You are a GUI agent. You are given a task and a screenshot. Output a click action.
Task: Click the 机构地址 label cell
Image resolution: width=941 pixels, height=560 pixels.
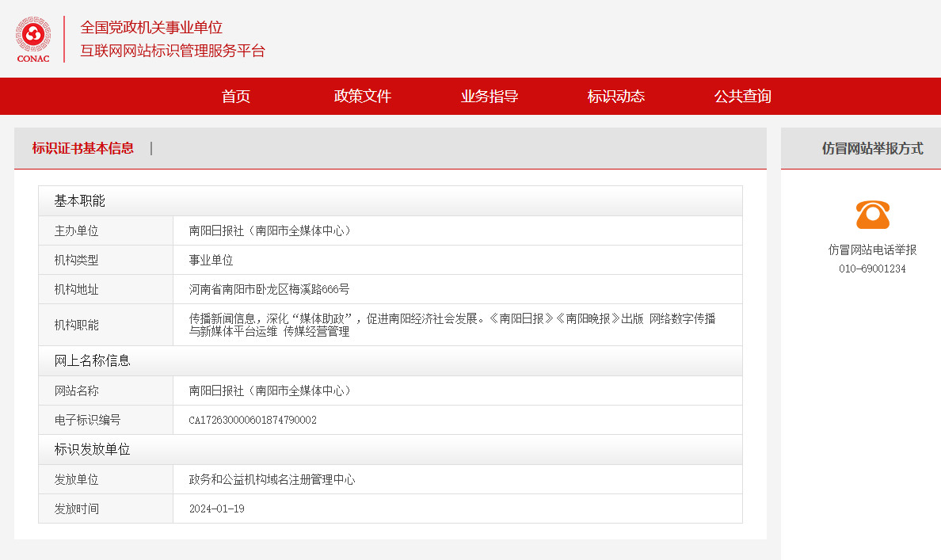(105, 289)
